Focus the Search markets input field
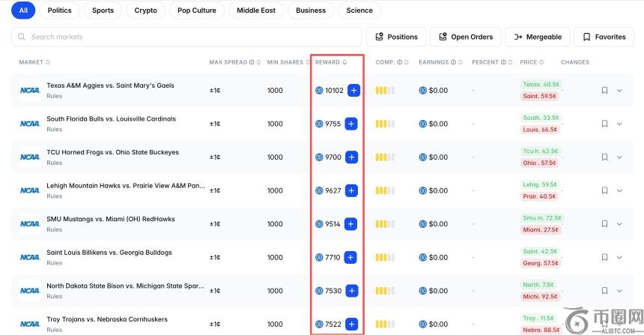Image resolution: width=644 pixels, height=335 pixels. point(187,37)
